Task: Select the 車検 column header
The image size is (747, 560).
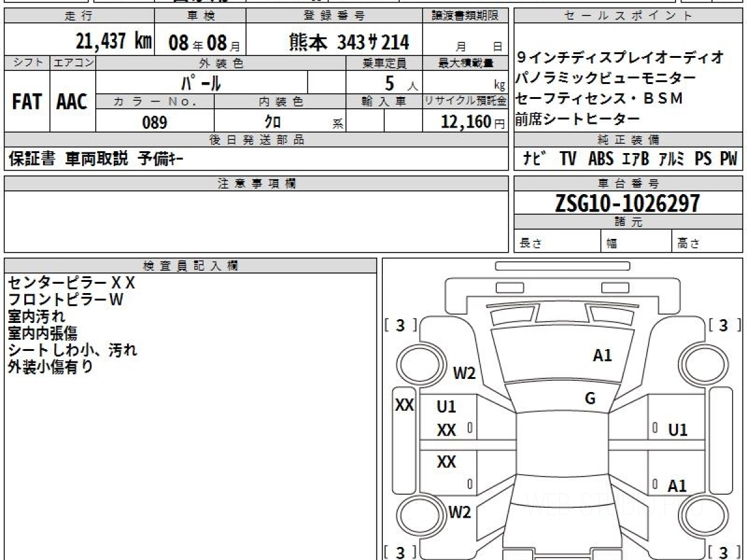Action: click(x=200, y=16)
